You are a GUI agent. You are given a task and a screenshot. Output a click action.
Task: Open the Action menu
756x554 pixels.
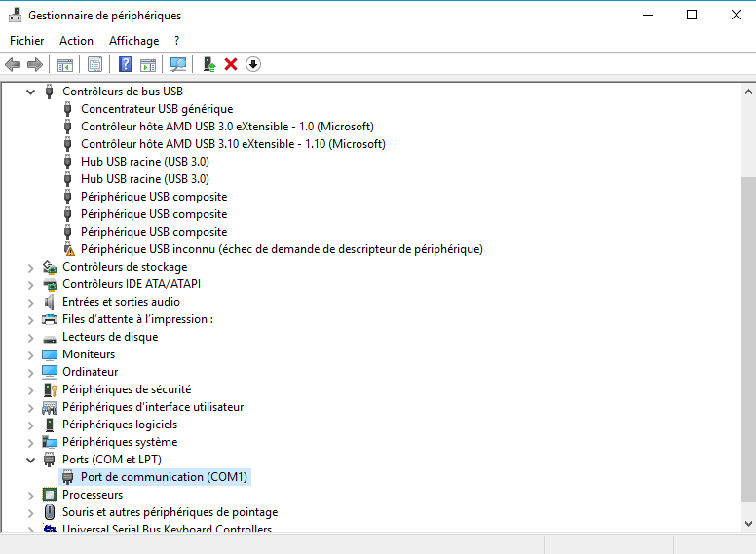point(76,41)
